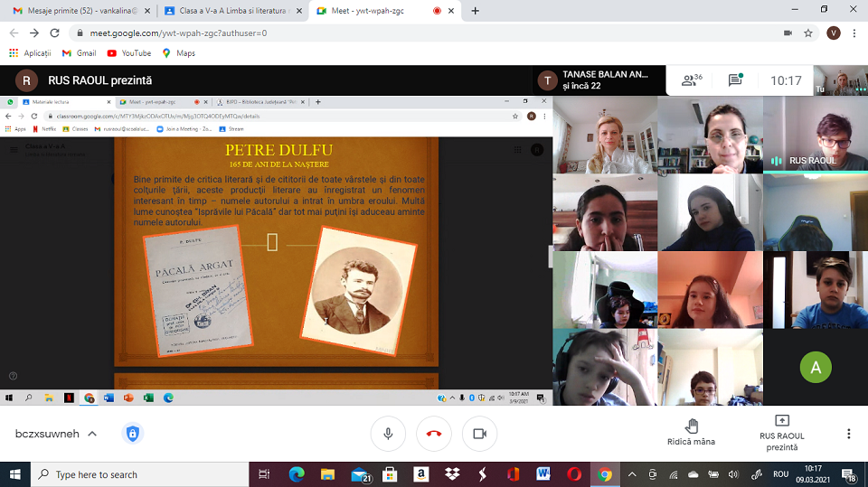
Task: Bookmark this page with the star icon
Action: (807, 33)
